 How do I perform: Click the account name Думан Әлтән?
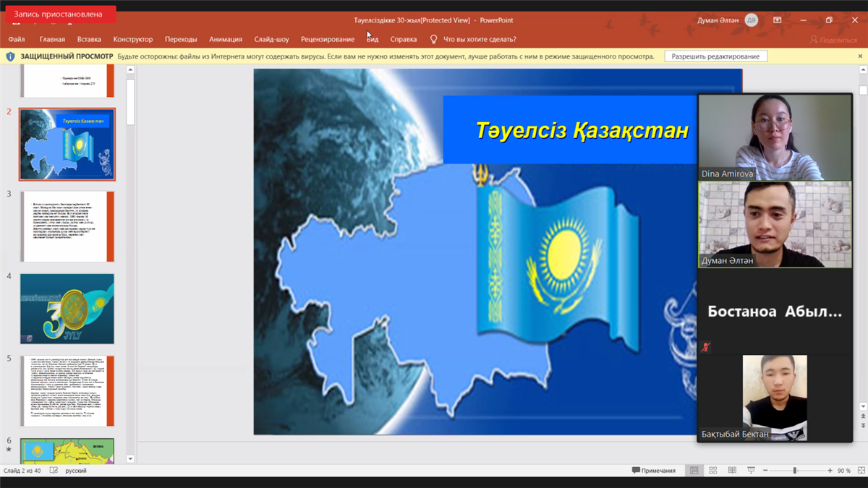[718, 20]
